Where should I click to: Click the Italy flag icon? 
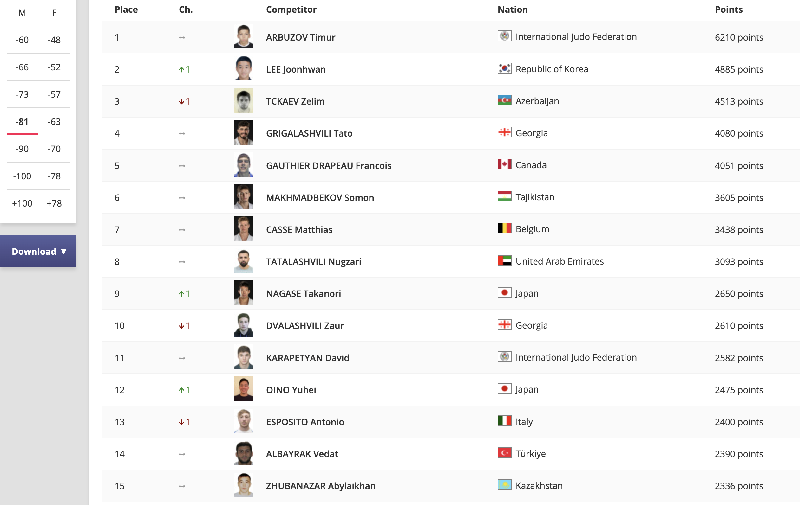click(504, 421)
